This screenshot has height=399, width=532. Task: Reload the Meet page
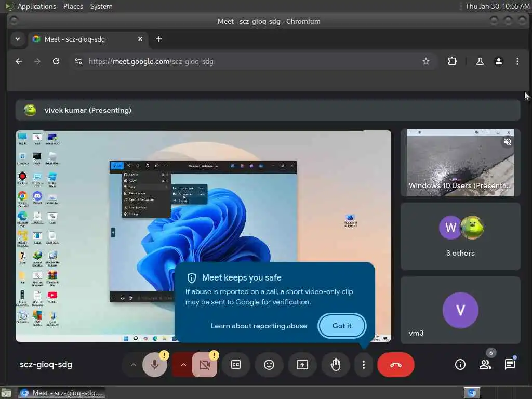click(56, 61)
